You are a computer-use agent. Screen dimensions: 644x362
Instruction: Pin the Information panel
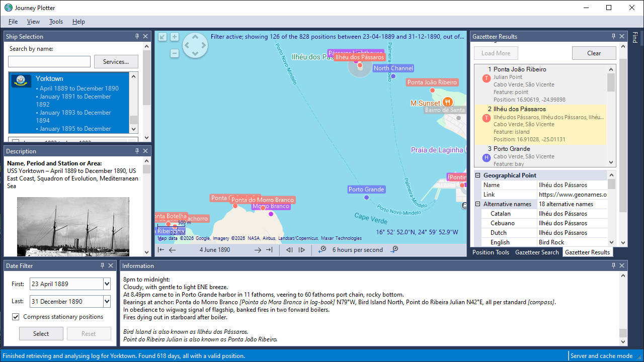pos(613,265)
